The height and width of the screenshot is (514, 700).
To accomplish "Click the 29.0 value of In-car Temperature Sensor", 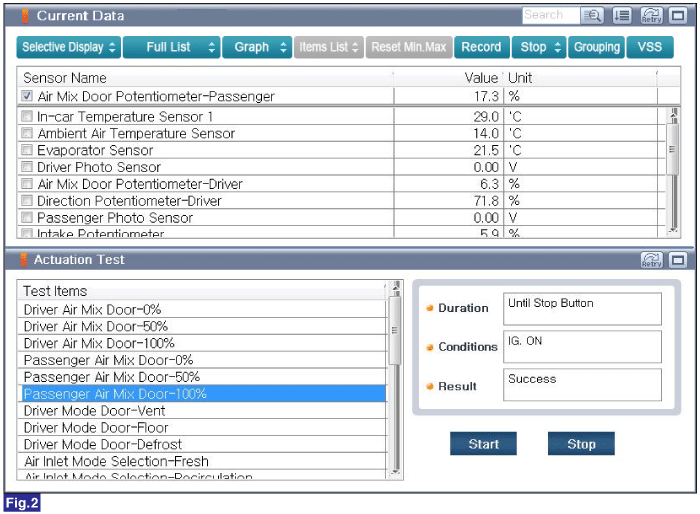I will tap(486, 117).
